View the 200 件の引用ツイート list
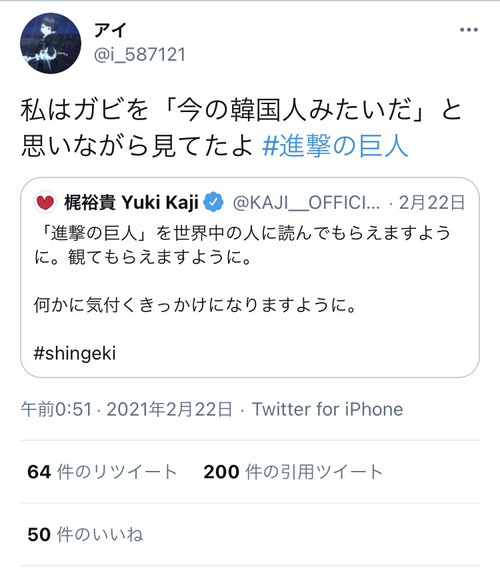Viewport: 500px width, 569px height. click(293, 472)
